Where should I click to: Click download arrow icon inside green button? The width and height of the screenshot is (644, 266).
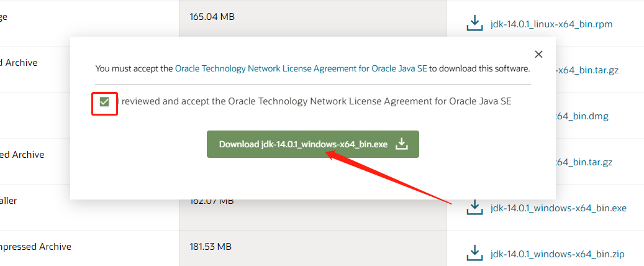click(x=401, y=144)
